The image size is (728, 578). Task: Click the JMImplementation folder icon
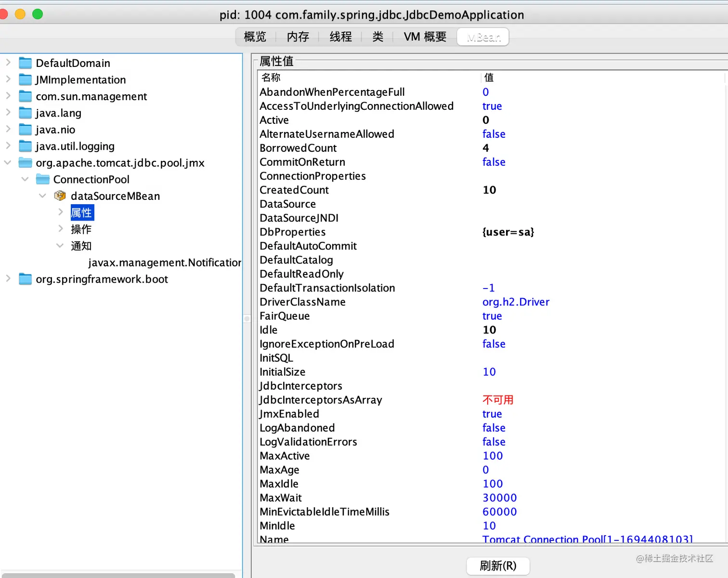coord(25,79)
